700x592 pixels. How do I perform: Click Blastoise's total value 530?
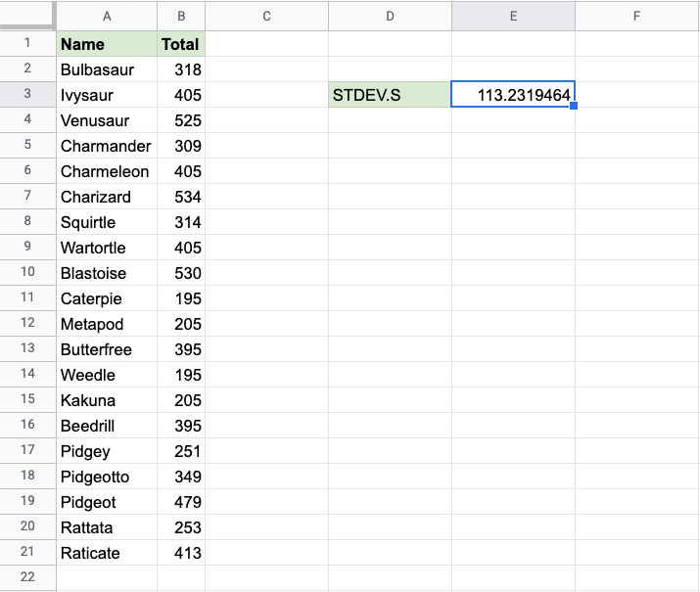pos(181,273)
